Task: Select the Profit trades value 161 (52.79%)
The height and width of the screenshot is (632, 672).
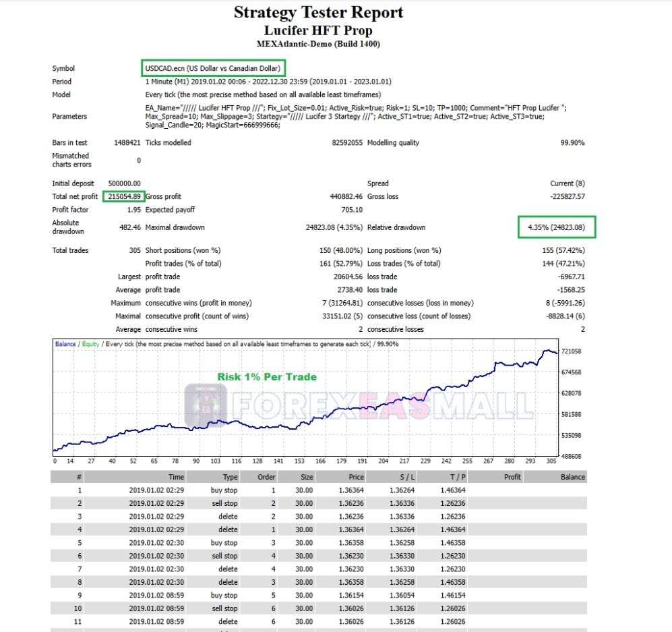Action: click(341, 264)
